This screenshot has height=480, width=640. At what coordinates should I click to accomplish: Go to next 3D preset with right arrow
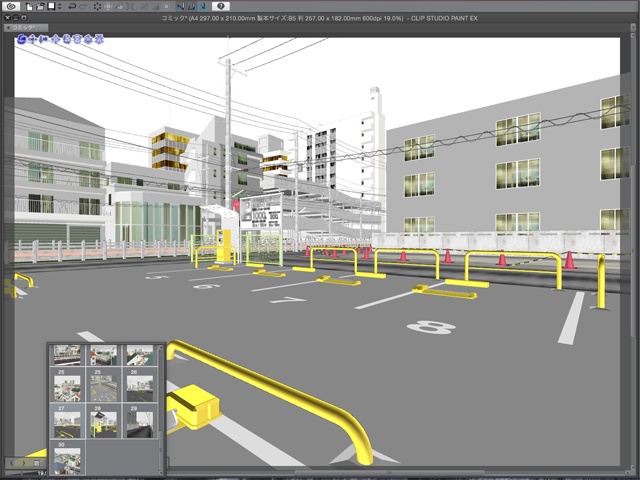(x=24, y=463)
